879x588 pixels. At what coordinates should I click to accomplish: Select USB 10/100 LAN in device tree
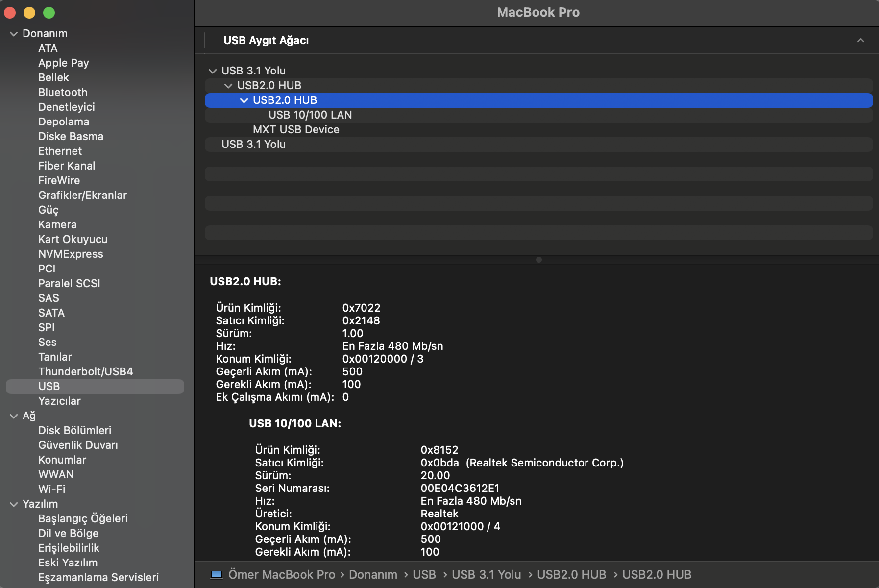coord(310,115)
